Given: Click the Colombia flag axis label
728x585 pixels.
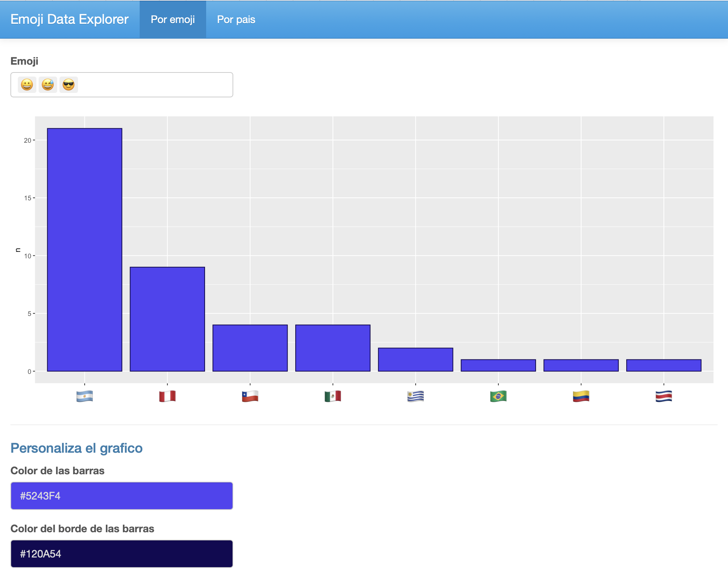Looking at the screenshot, I should tap(581, 396).
